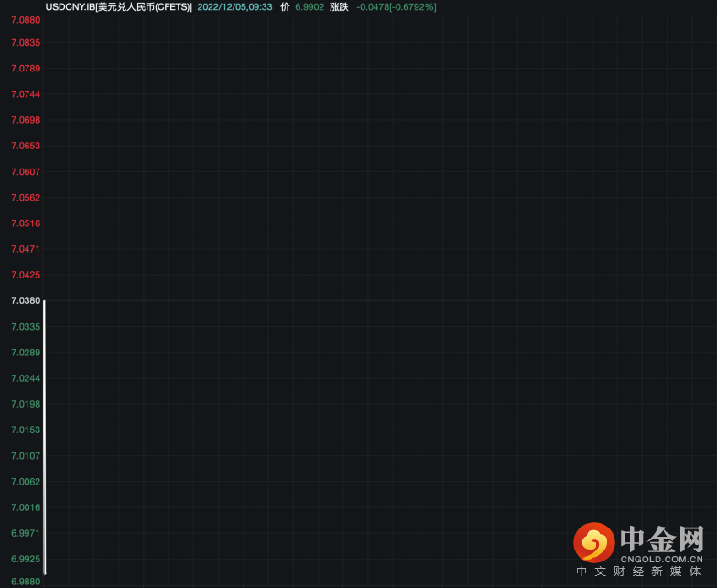Click the current price 6.9902
Screen dimensions: 717x588
(310, 7)
